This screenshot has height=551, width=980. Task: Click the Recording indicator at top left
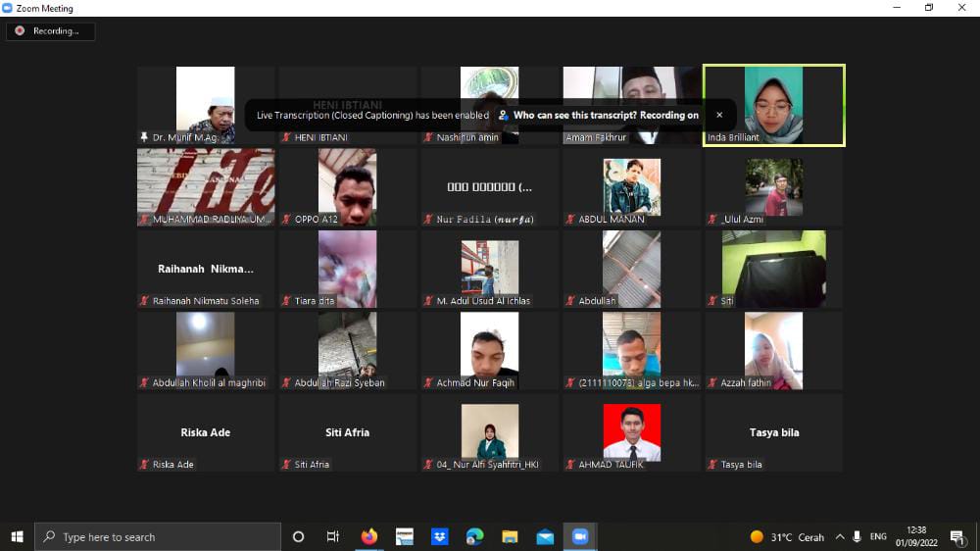[50, 31]
